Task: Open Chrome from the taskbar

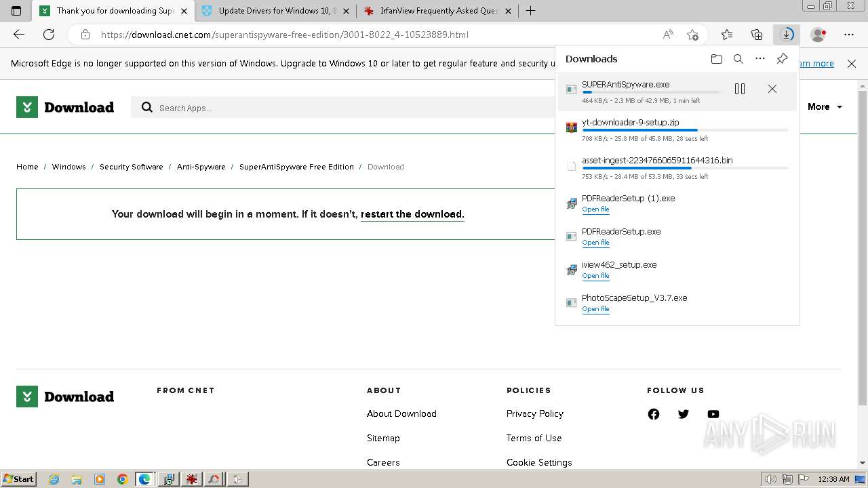Action: tap(122, 479)
